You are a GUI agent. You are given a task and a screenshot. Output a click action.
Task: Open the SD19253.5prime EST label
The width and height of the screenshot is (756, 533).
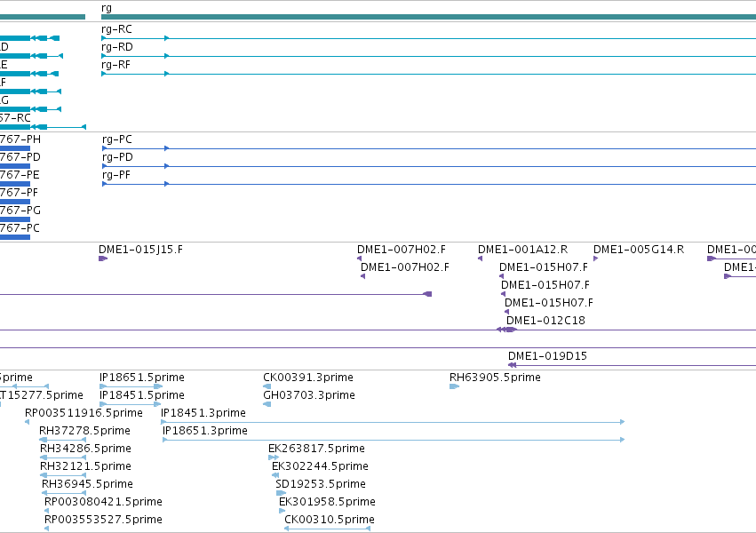click(x=321, y=484)
